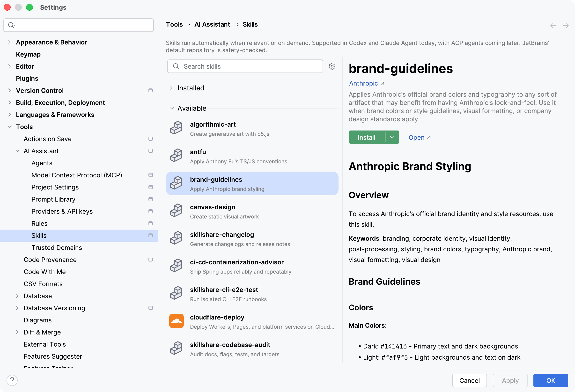Click project-level icon beside Version Control
The width and height of the screenshot is (575, 392).
150,91
